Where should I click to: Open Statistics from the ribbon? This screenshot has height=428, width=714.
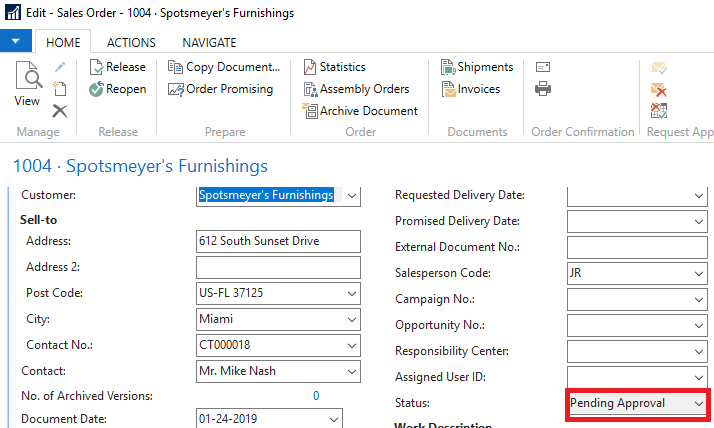coord(335,67)
